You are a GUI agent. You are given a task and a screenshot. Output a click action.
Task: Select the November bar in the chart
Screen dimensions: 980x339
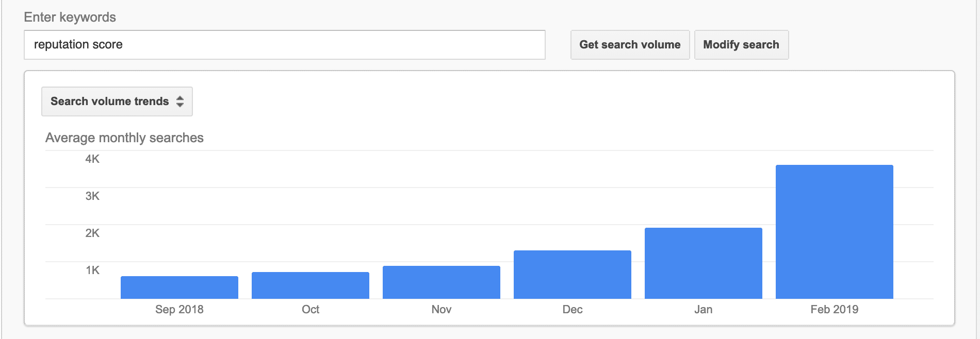442,282
